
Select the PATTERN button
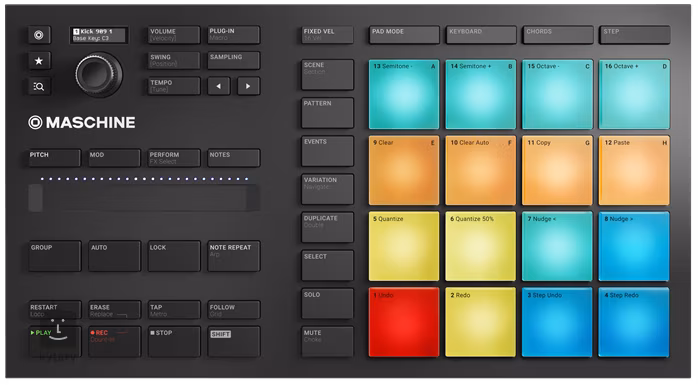pyautogui.click(x=328, y=113)
